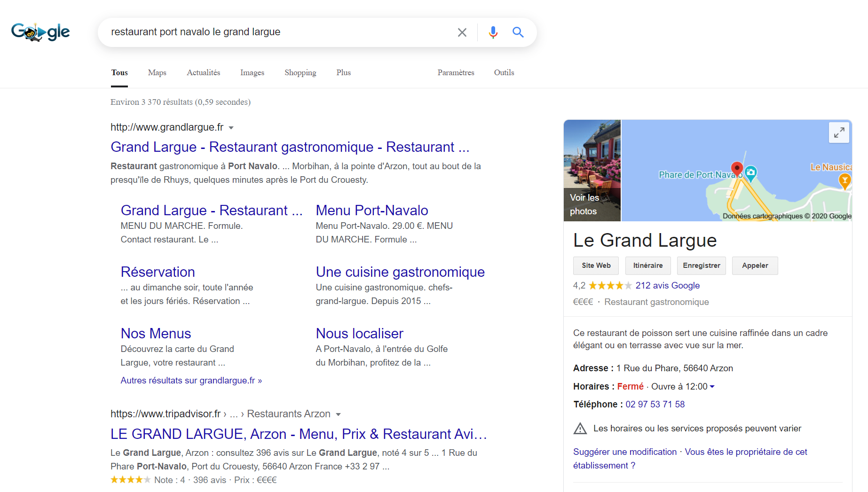
Task: Open the grandlargue.fr URL dropdown arrow
Action: pyautogui.click(x=231, y=128)
